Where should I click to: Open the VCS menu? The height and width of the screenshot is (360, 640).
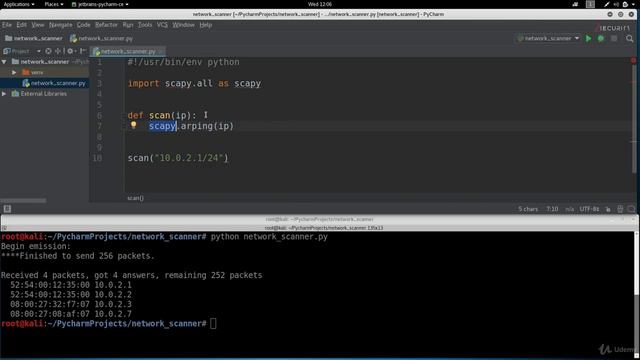point(162,25)
